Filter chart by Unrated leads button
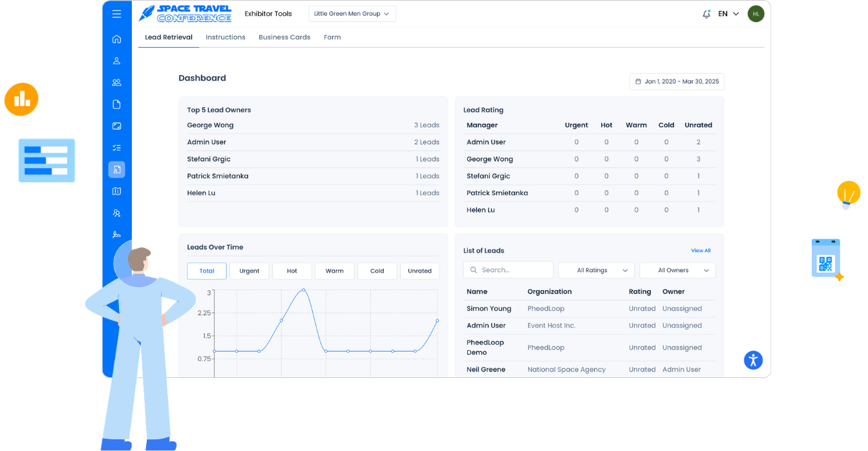 click(420, 271)
